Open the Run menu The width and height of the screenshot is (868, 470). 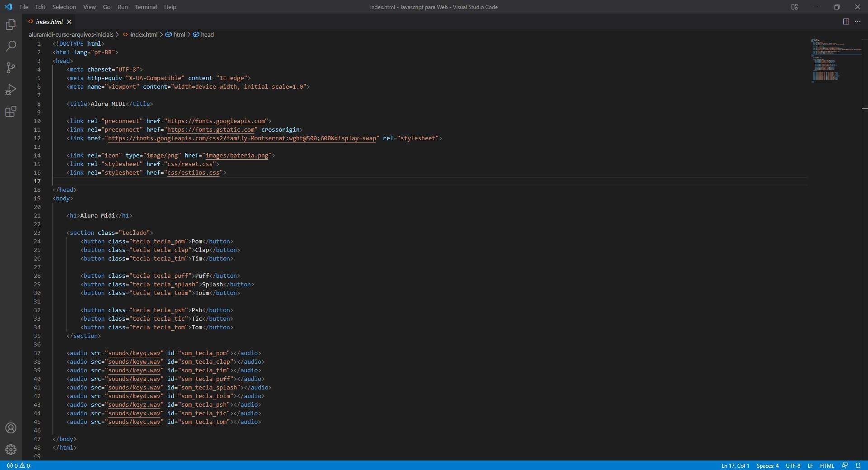point(123,7)
